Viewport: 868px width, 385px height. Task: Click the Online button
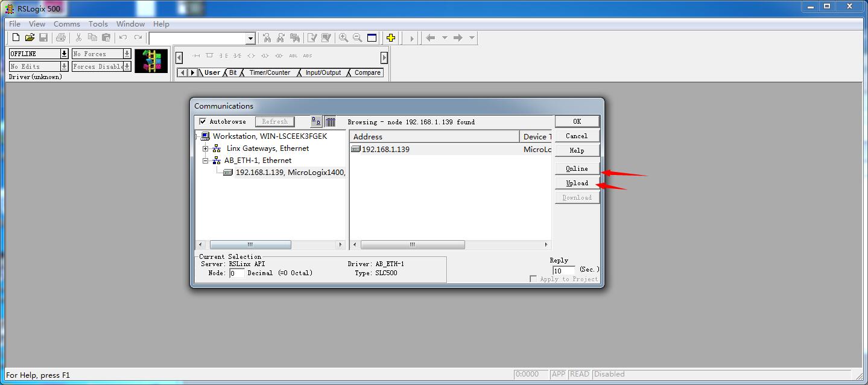577,168
